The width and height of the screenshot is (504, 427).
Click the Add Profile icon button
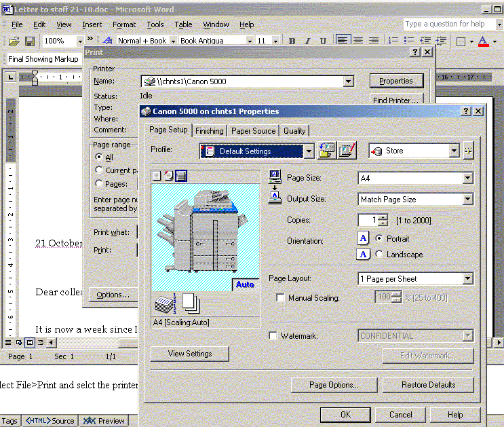[328, 151]
